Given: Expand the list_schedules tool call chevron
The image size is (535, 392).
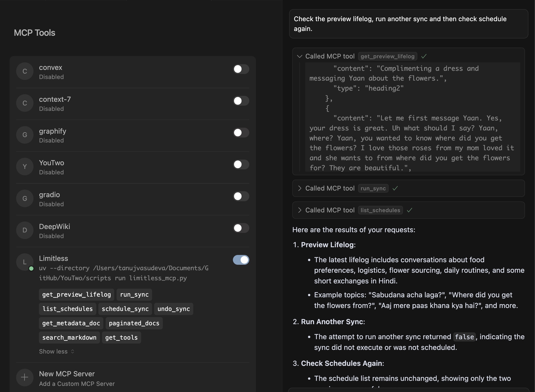Looking at the screenshot, I should pos(300,210).
